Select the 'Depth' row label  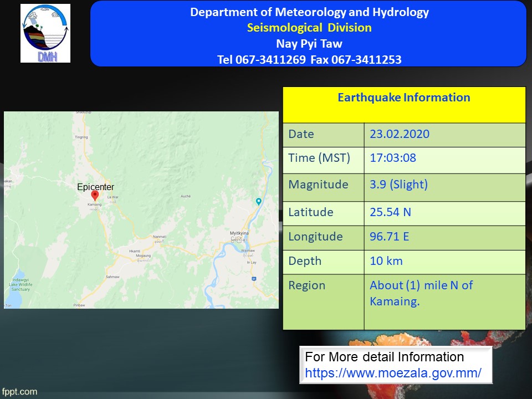point(305,261)
